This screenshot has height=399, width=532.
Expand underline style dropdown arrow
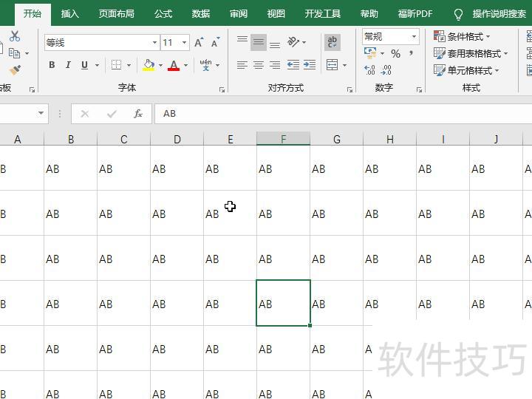[x=97, y=65]
